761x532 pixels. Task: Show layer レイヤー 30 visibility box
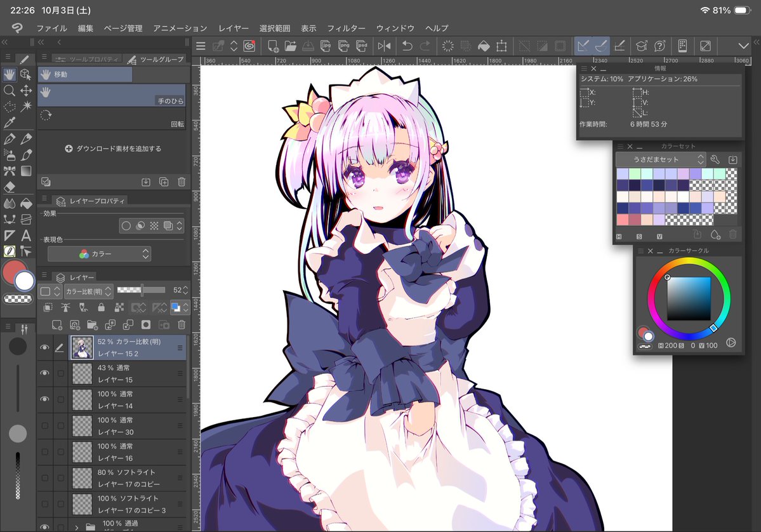point(44,426)
